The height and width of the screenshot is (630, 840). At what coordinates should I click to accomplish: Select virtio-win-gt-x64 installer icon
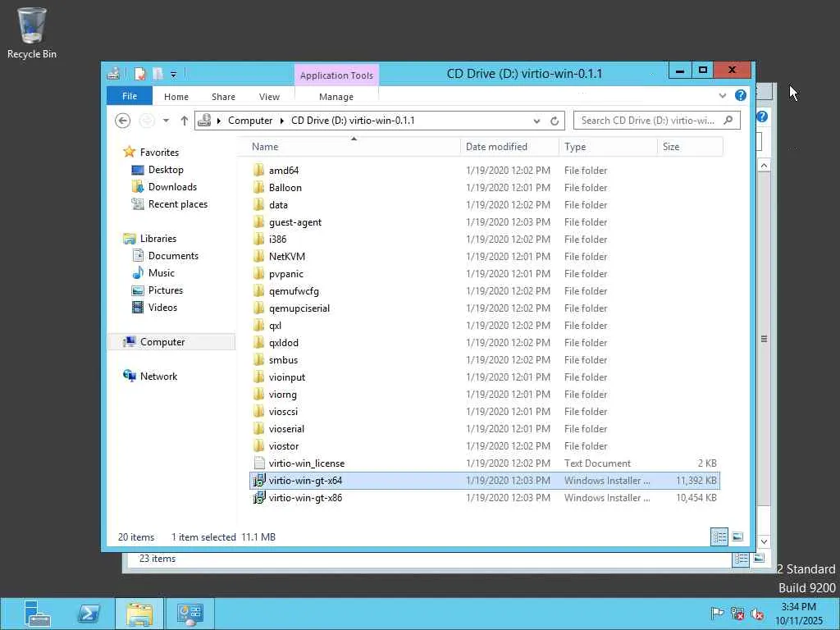pyautogui.click(x=258, y=481)
